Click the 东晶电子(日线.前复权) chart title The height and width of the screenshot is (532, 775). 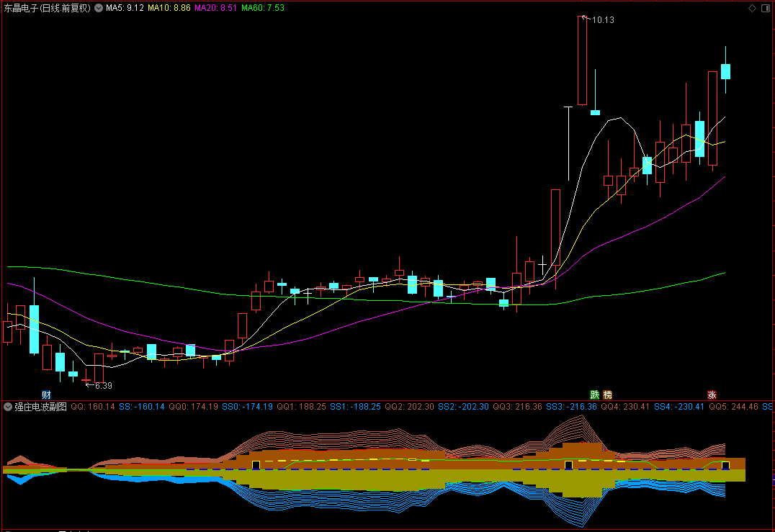(x=48, y=8)
